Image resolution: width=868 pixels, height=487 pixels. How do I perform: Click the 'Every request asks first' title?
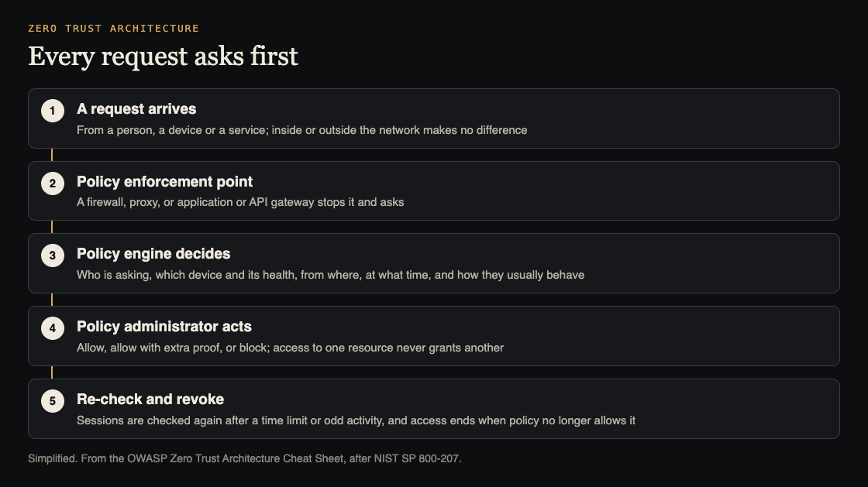(x=163, y=57)
